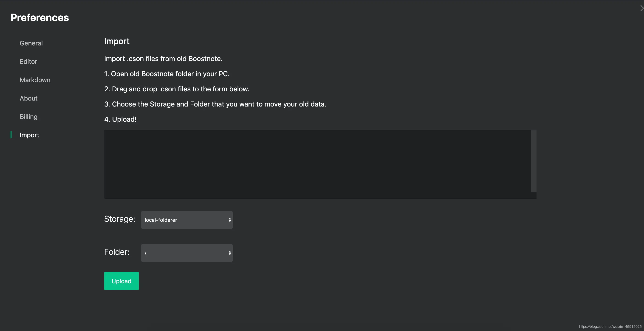Click the Folder: field label
The image size is (644, 331).
[117, 252]
